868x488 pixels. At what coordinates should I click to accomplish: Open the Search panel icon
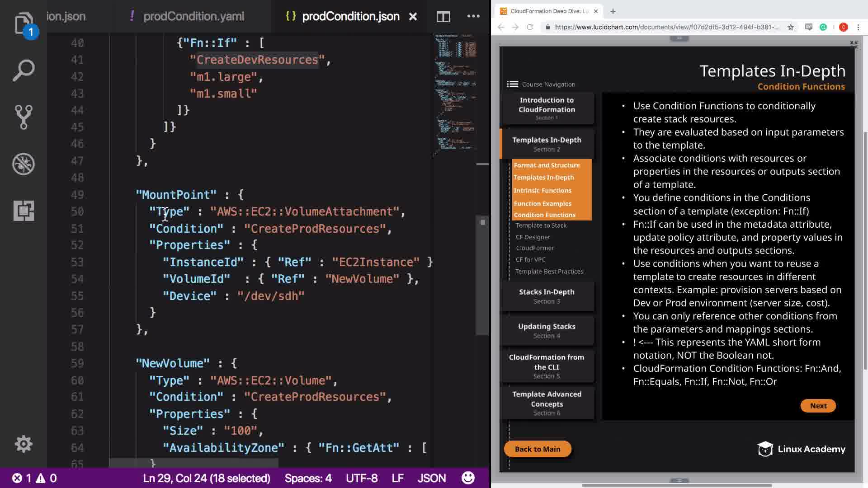click(x=23, y=70)
